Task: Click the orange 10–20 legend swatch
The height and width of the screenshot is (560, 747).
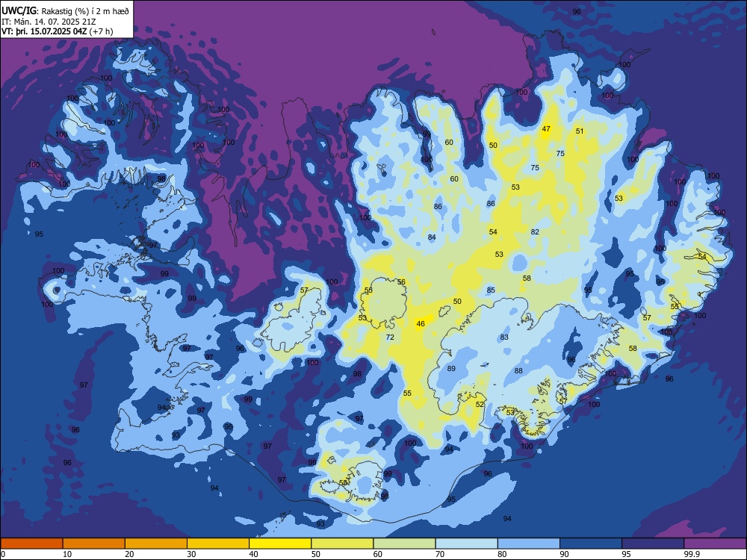Action: [x=94, y=544]
